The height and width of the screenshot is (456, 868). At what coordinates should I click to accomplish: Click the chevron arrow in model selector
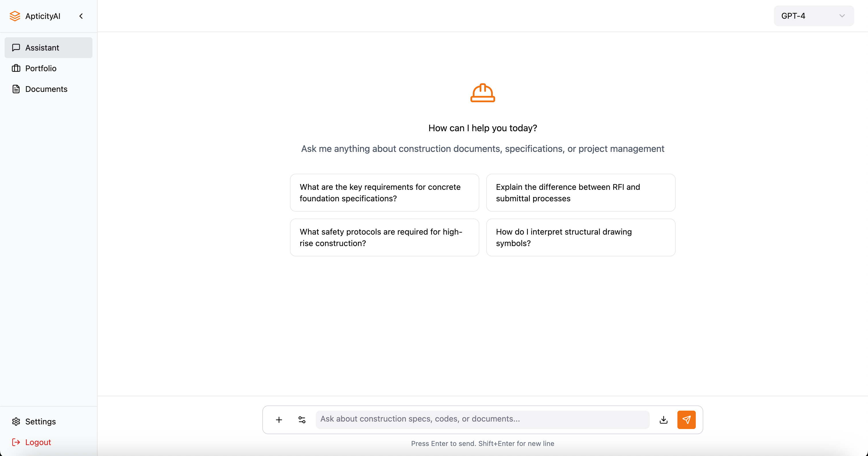pyautogui.click(x=842, y=16)
